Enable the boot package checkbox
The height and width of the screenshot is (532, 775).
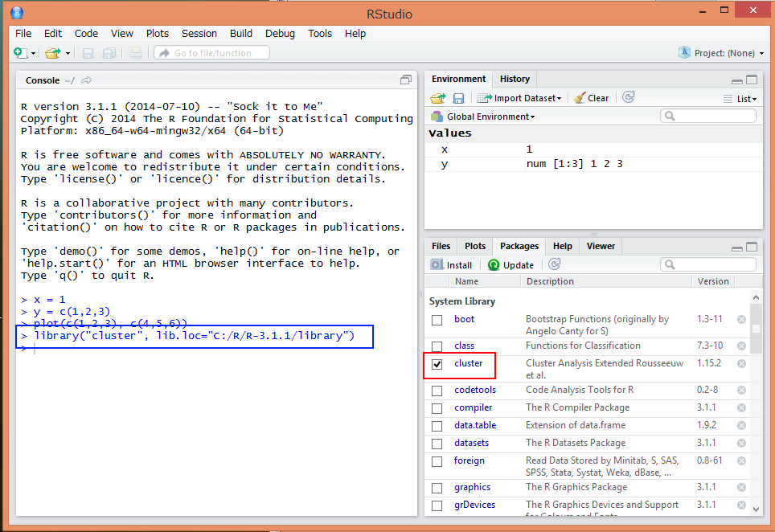437,320
